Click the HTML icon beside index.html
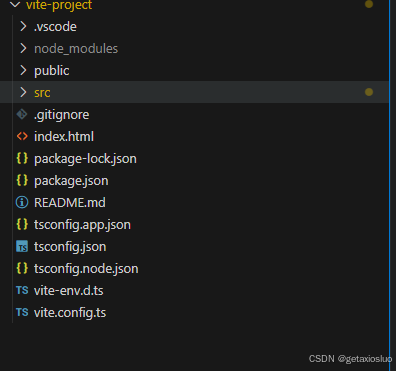This screenshot has height=371, width=396. (22, 136)
